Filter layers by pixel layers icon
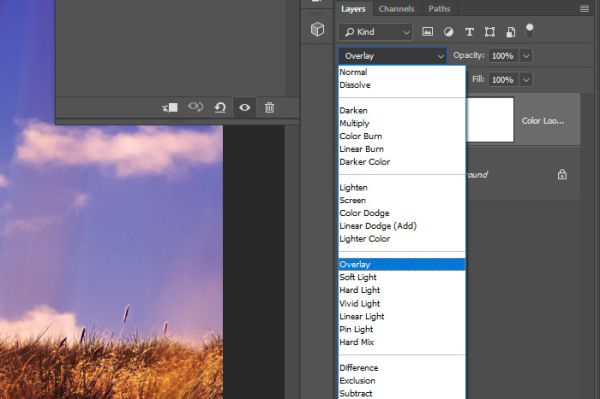 click(x=427, y=32)
